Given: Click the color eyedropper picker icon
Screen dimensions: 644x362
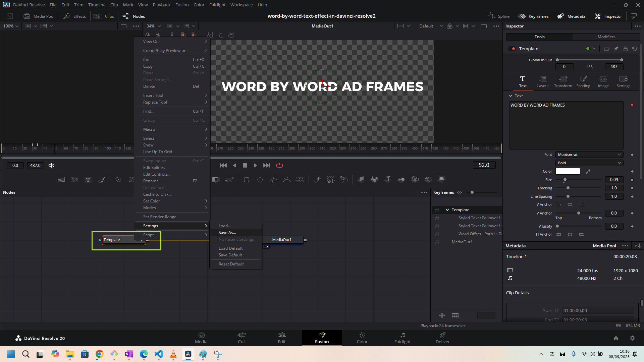Looking at the screenshot, I should (x=588, y=171).
